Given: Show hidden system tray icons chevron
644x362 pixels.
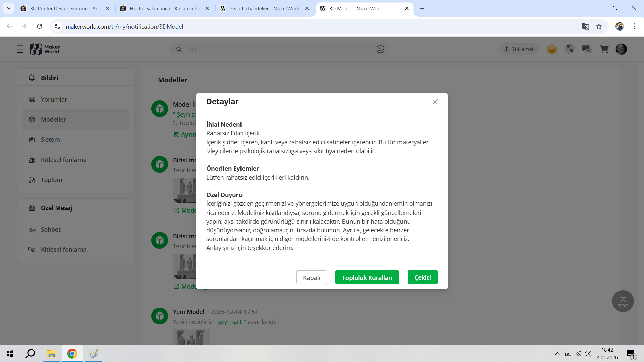Looking at the screenshot, I should 557,354.
